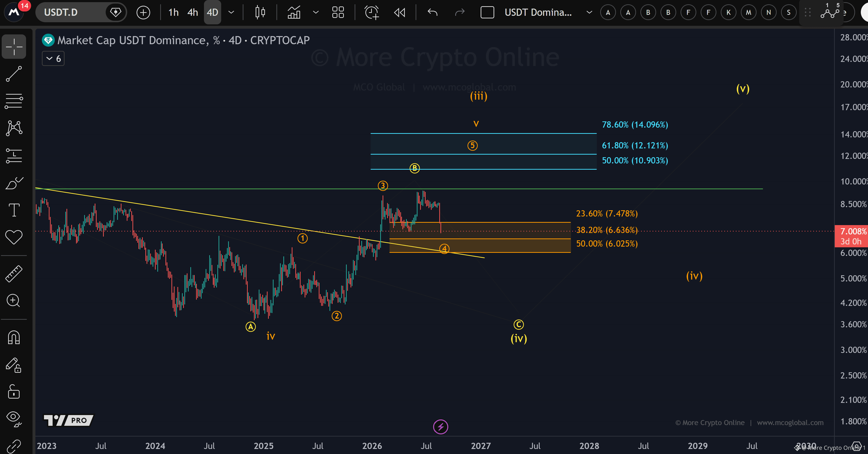Click the Tether logo in the chart legend
This screenshot has width=868, height=454.
coord(48,40)
